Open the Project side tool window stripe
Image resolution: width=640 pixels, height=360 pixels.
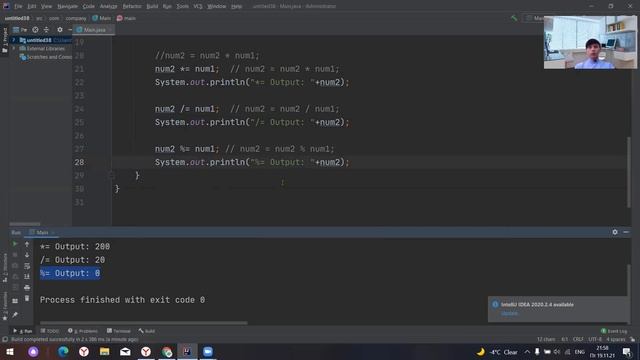pos(5,40)
